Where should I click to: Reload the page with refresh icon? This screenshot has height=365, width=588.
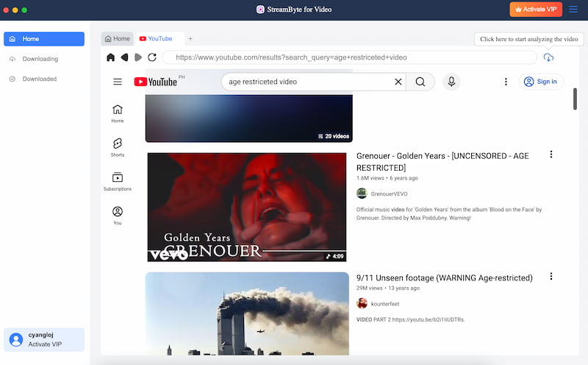(152, 57)
